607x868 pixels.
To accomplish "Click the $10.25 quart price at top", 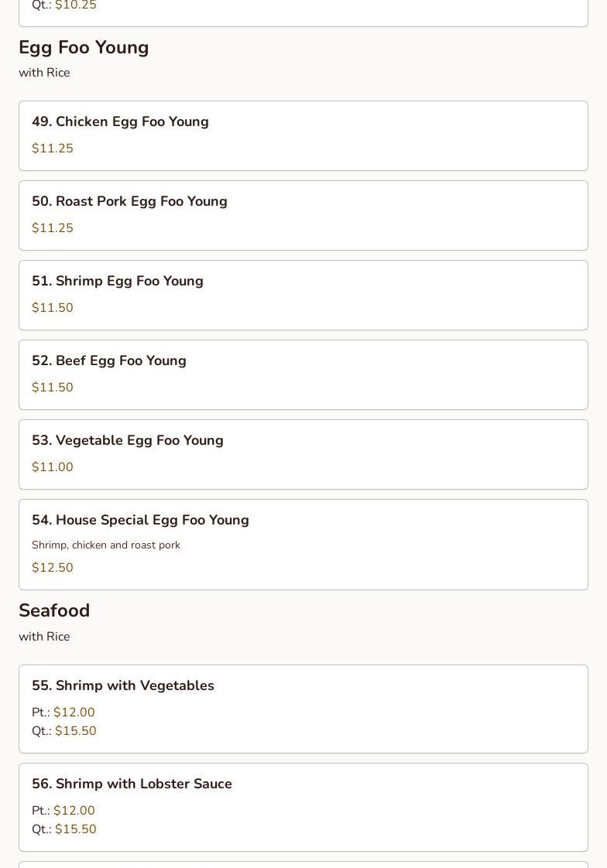I will pos(75,6).
